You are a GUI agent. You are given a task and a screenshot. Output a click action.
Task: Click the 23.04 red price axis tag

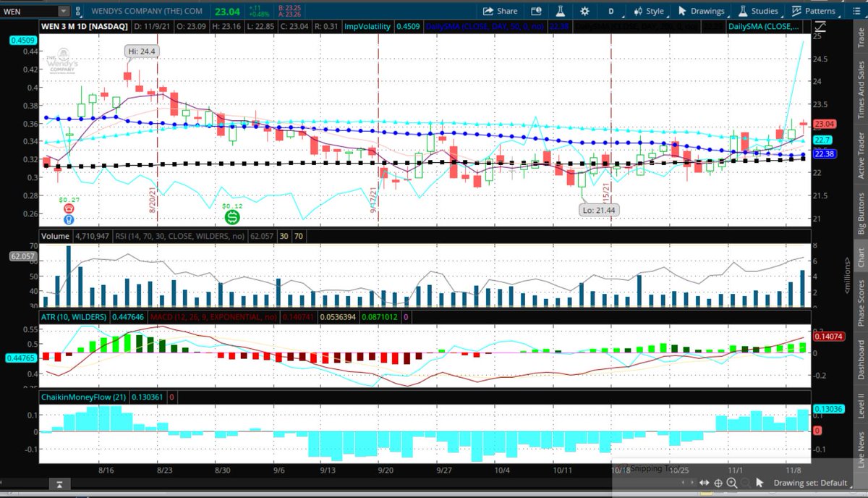[x=825, y=124]
